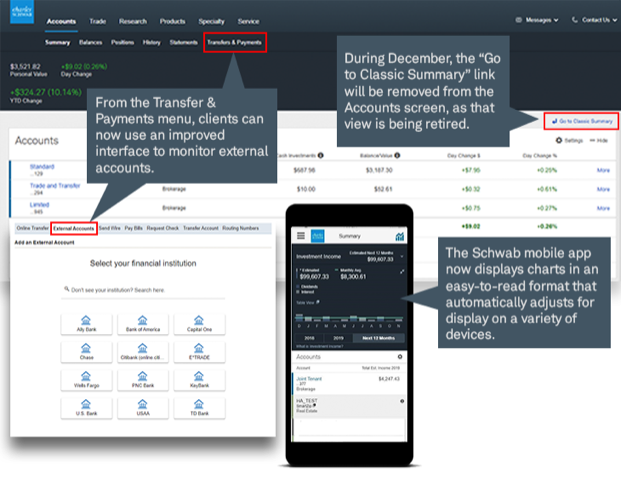621x480 pixels.
Task: Click More in the Limited account row
Action: pos(603,208)
